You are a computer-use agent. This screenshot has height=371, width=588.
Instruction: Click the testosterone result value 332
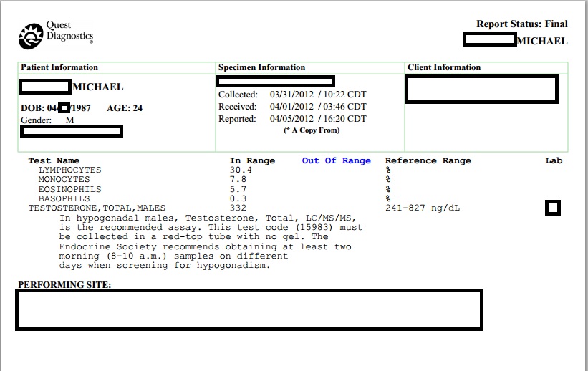click(x=237, y=208)
